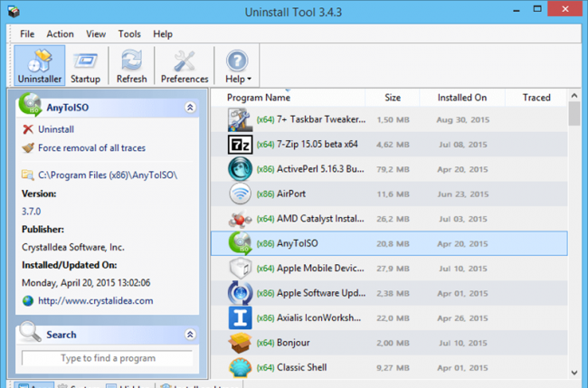The height and width of the screenshot is (388, 588).
Task: Select the Classic Shell icon
Action: (x=240, y=367)
